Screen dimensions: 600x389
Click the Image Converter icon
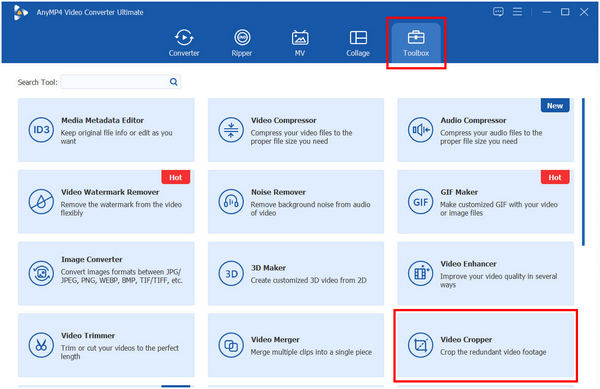point(41,273)
